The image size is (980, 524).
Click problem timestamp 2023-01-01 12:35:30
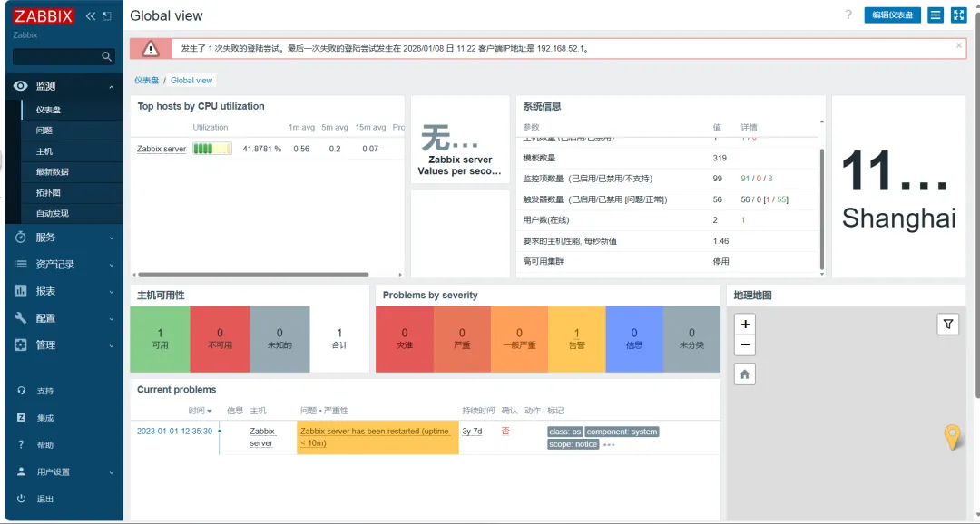coord(174,432)
